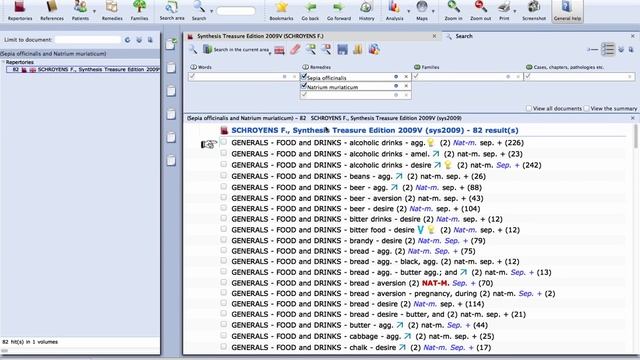The image size is (640, 360).
Task: Open rubric butter - agg.
Action: [360, 325]
